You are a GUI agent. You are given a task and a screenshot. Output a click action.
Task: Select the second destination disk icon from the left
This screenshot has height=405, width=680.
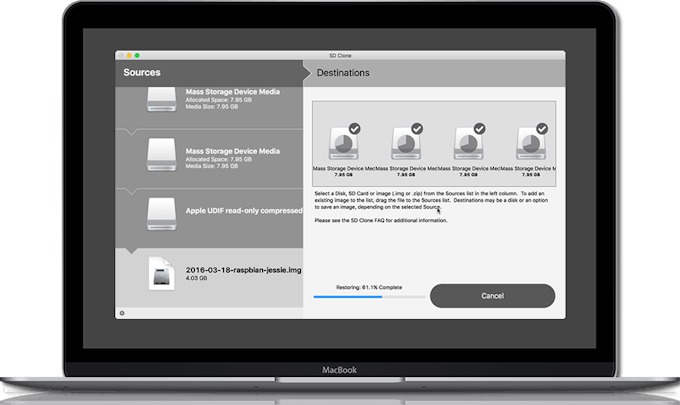coord(406,143)
